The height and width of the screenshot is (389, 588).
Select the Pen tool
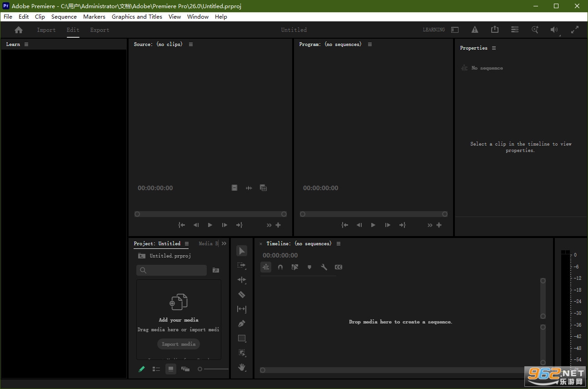(242, 324)
